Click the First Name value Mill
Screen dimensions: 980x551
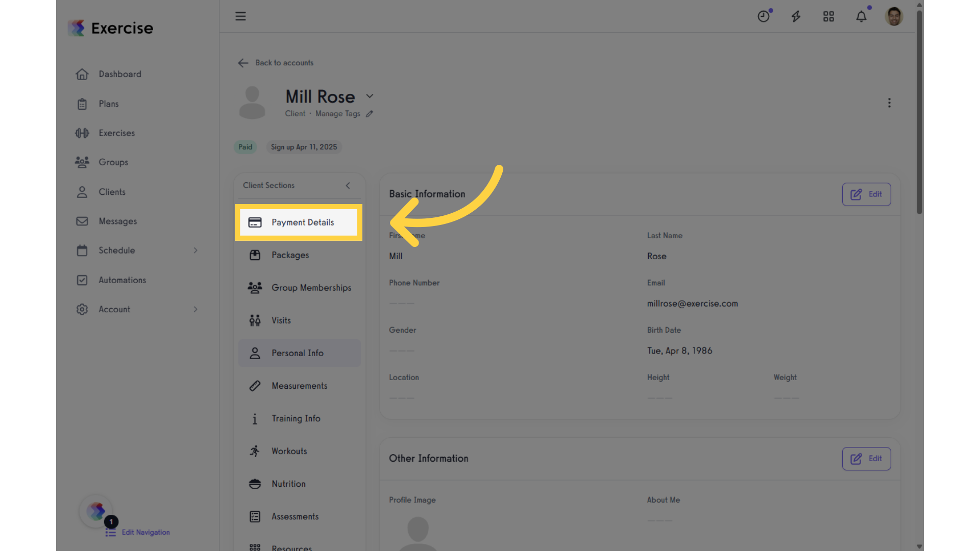click(396, 256)
